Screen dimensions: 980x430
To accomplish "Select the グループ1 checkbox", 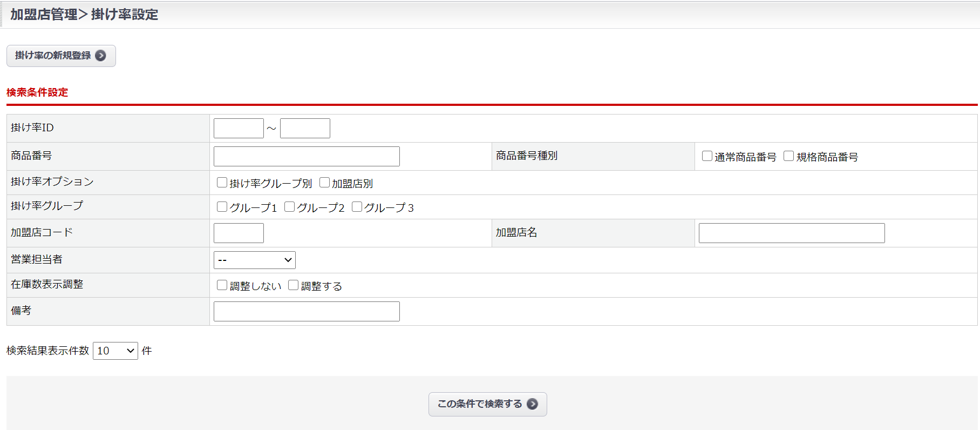I will [222, 207].
